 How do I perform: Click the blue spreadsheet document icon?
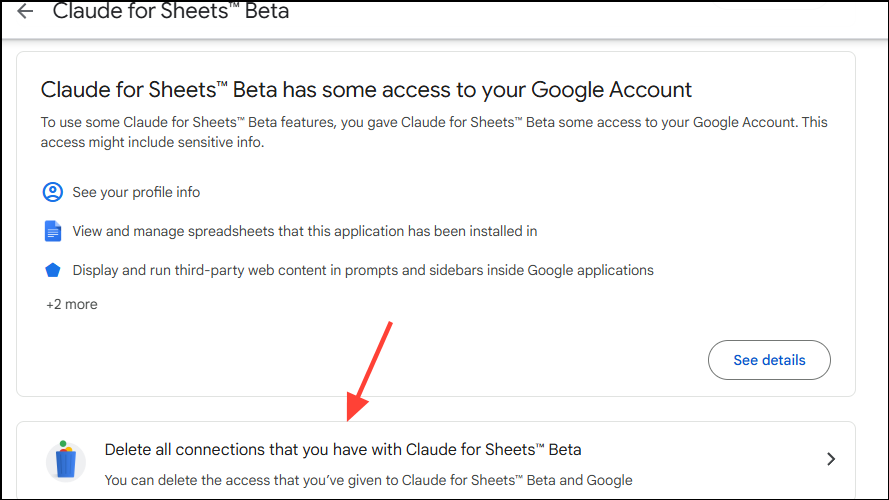[x=53, y=231]
